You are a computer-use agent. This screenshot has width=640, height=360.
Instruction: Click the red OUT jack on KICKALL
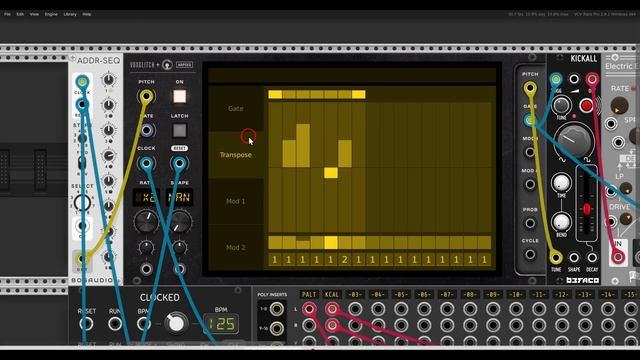click(x=592, y=79)
